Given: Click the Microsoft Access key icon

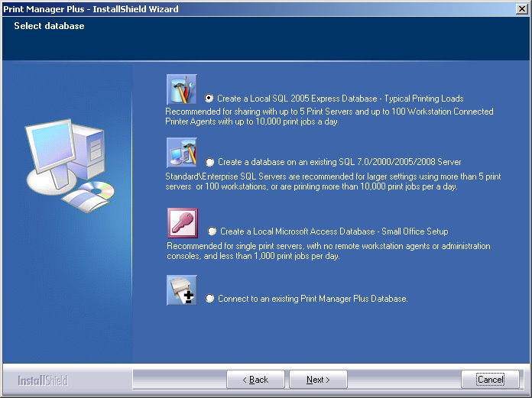Looking at the screenshot, I should (183, 223).
